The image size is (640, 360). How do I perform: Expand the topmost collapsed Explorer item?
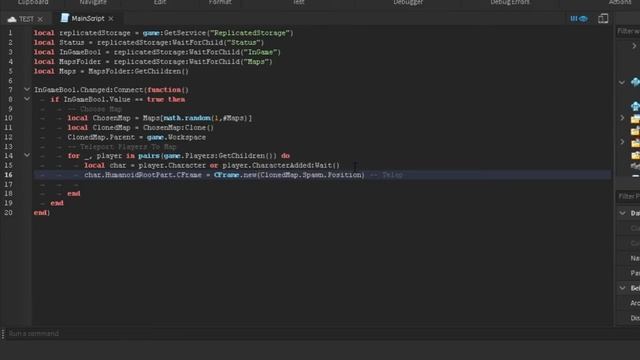[634, 46]
